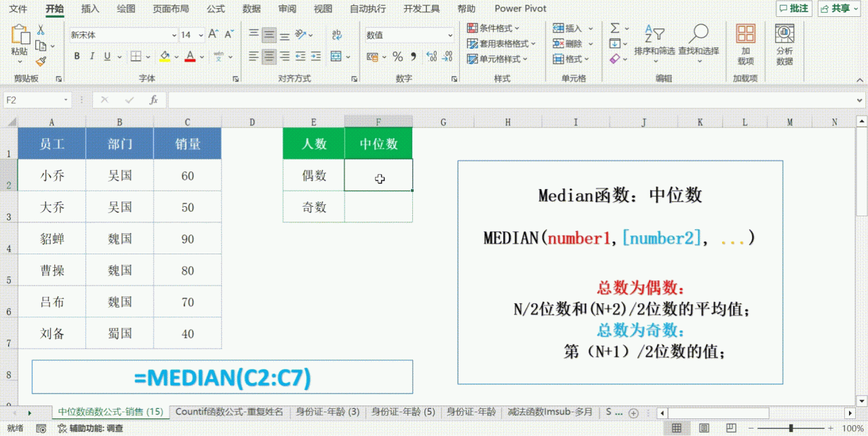Click the accessibility 辅助功能: 调查 status item
The width and height of the screenshot is (868, 436).
coord(92,429)
